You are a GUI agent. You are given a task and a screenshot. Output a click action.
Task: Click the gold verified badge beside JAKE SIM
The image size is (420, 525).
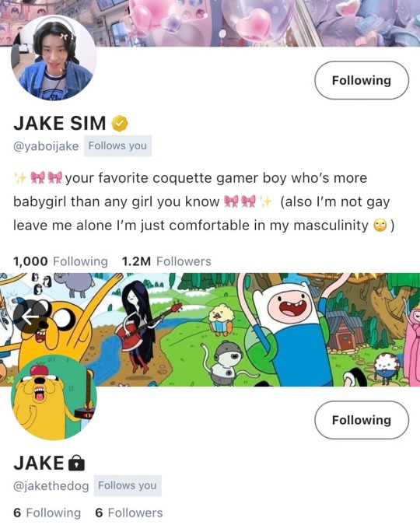(120, 123)
